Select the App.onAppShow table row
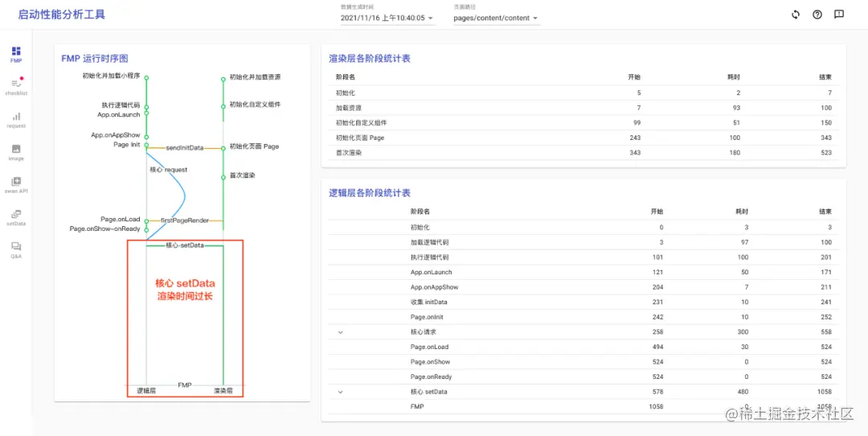This screenshot has height=436, width=868. click(583, 287)
